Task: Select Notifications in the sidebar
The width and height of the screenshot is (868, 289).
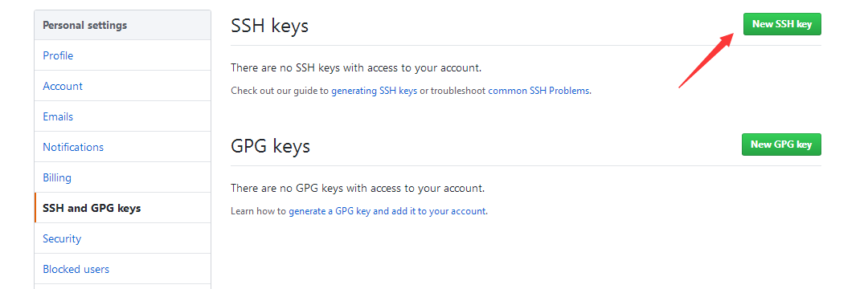Action: point(122,147)
